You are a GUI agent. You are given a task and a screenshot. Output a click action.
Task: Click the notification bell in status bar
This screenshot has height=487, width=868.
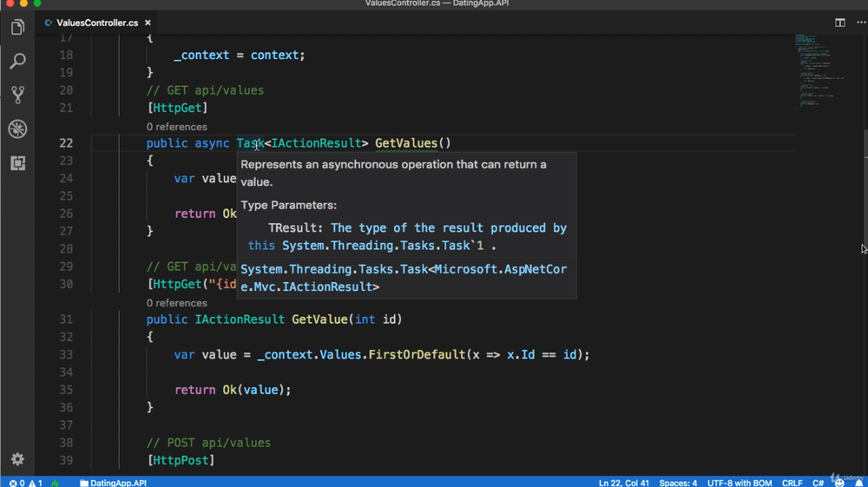tap(858, 483)
